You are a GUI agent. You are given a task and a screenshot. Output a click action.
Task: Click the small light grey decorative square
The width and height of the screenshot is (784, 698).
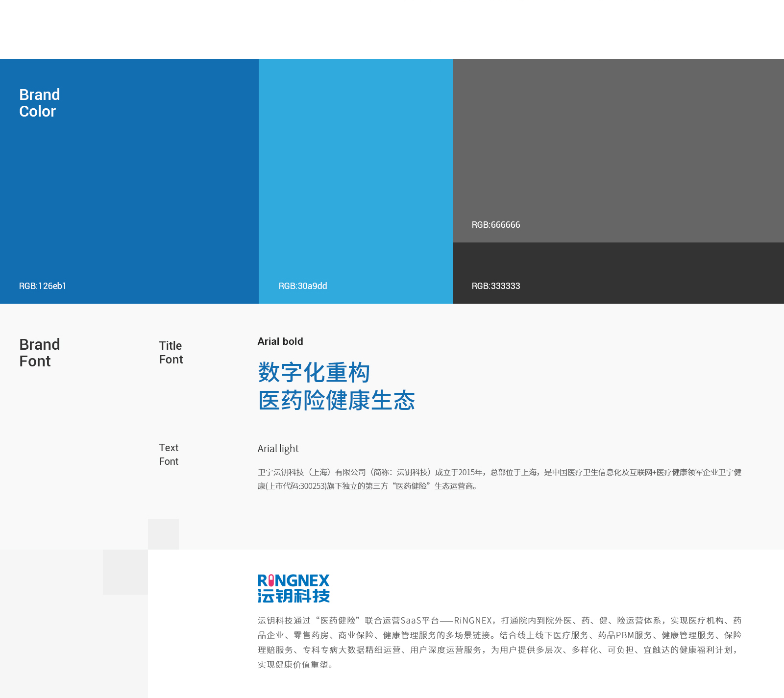click(x=163, y=534)
